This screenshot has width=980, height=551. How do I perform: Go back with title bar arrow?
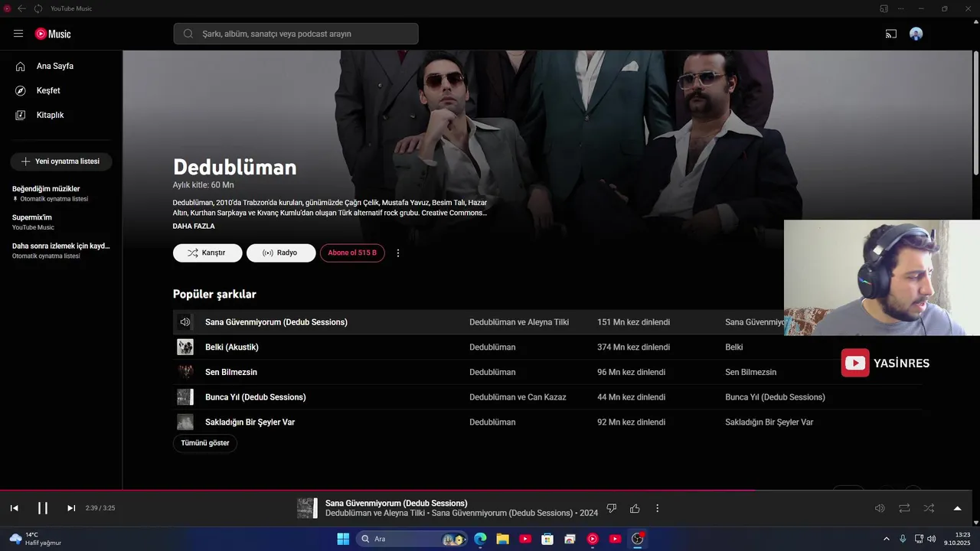[x=22, y=8]
